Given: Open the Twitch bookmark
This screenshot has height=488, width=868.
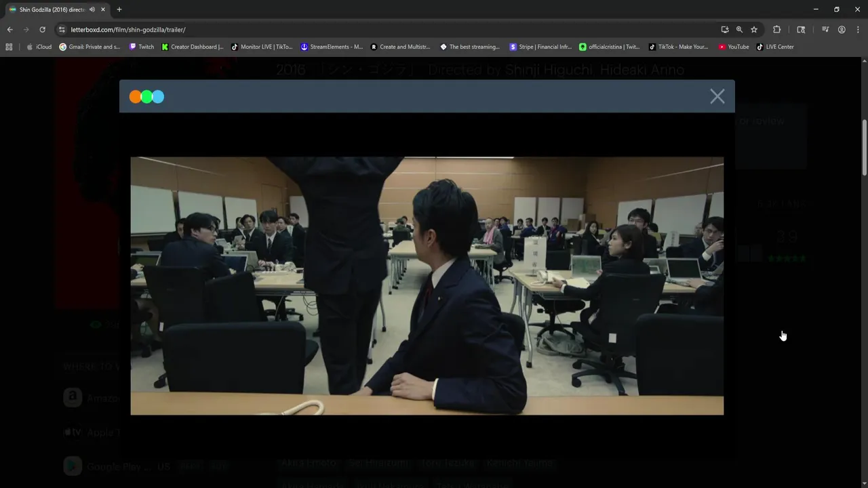Looking at the screenshot, I should click(141, 47).
